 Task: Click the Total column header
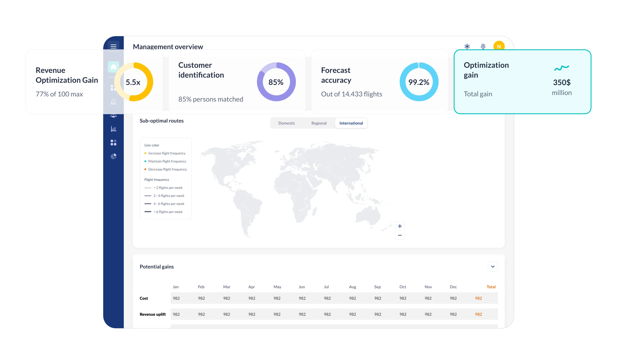(491, 287)
